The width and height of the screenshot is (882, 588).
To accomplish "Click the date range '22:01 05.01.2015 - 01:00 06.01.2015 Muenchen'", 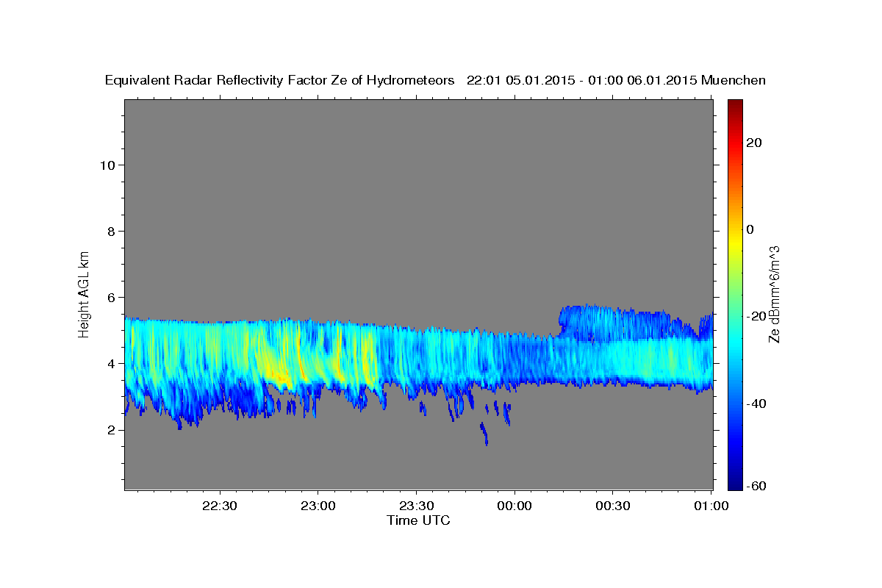I will tap(616, 81).
